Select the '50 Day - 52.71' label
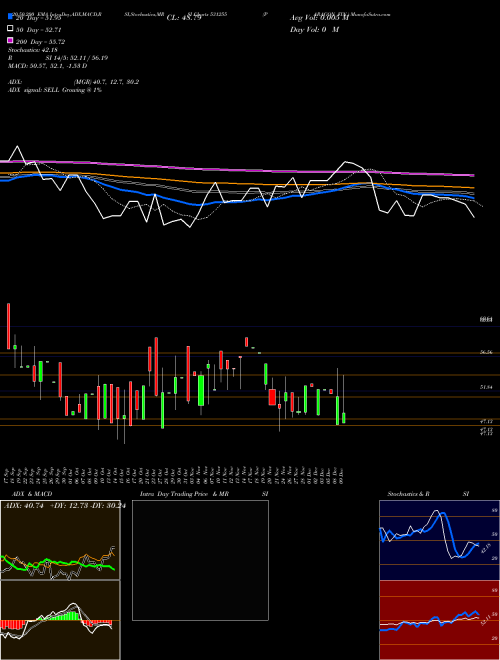The width and height of the screenshot is (500, 660). click(38, 30)
